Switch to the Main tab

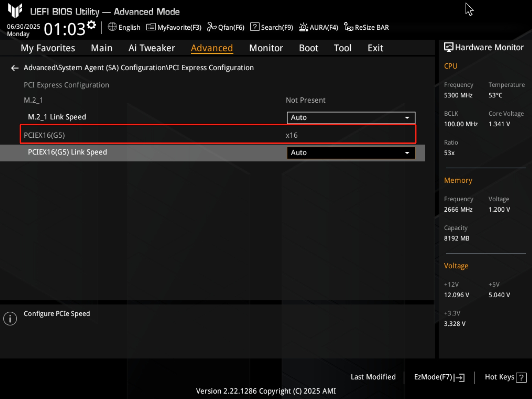click(x=102, y=48)
